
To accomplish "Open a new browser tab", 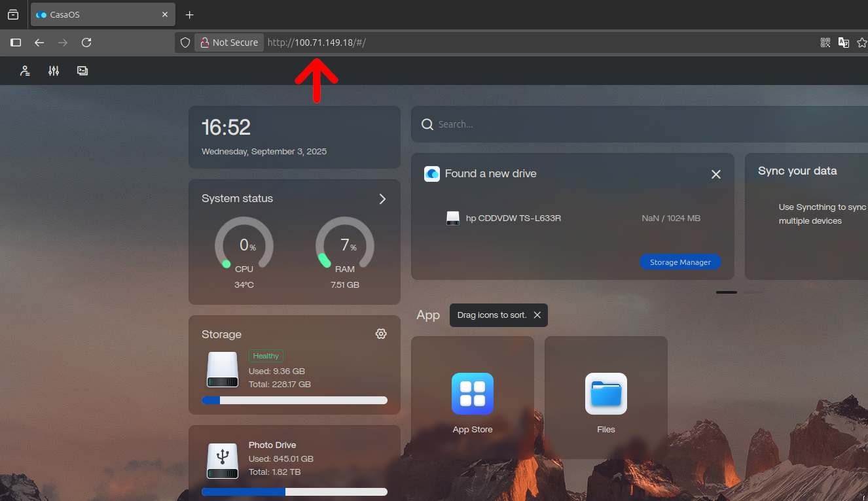I will [x=190, y=14].
